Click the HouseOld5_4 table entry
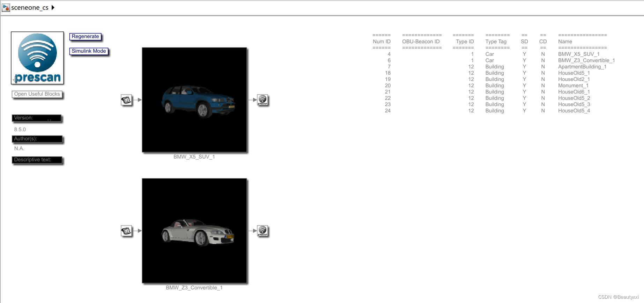Screen dimensions: 644x303 click(574, 111)
